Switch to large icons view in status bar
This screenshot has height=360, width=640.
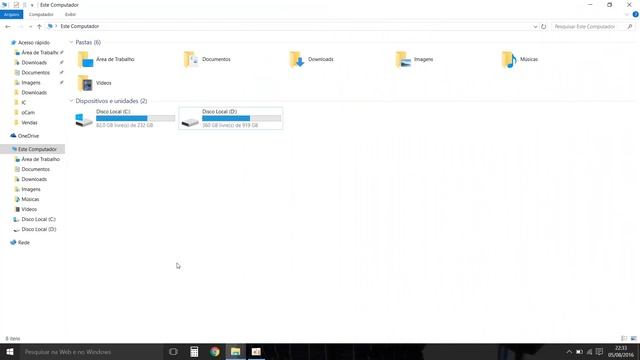point(633,338)
